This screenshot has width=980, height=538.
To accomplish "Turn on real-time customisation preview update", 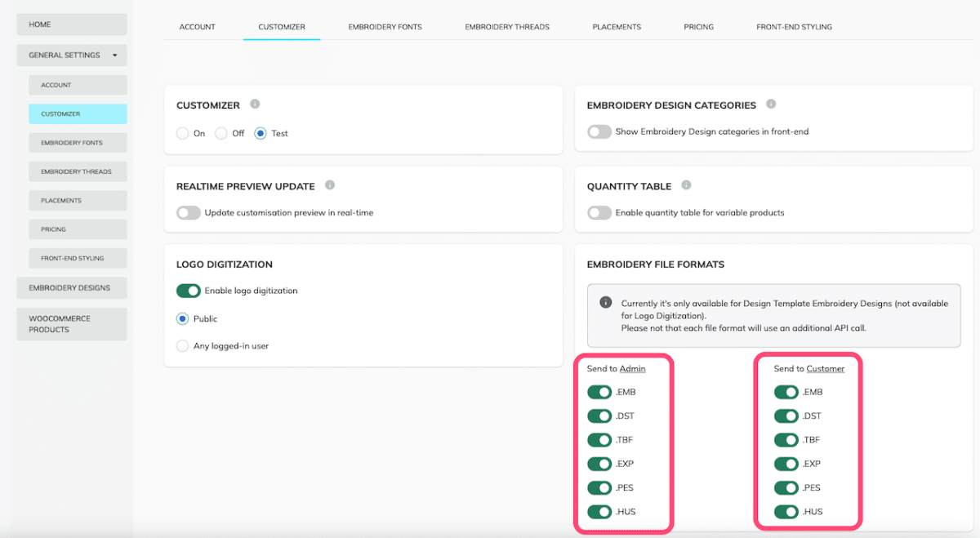I will (x=188, y=212).
